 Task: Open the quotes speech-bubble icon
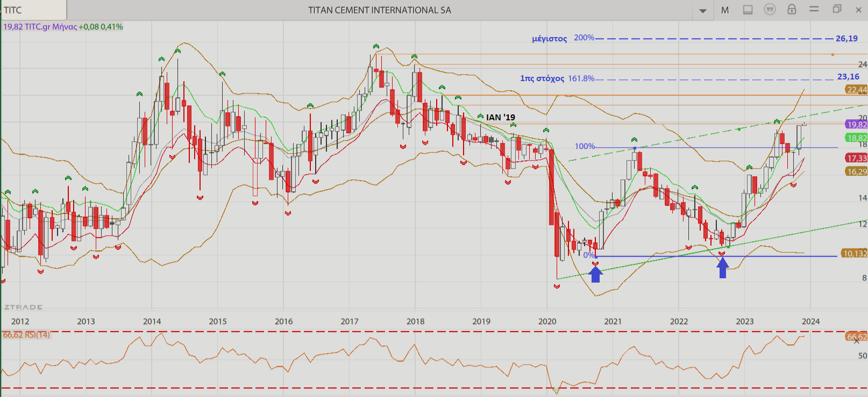(x=770, y=9)
